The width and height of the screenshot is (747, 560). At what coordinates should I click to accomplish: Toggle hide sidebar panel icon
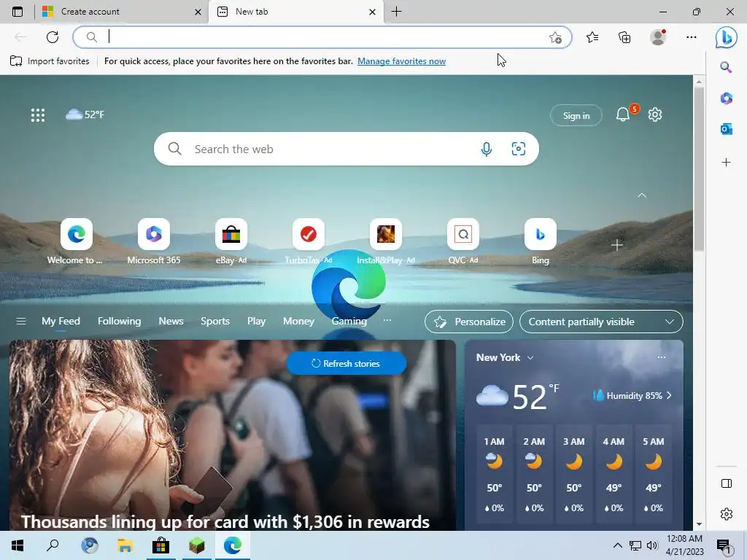pos(726,484)
